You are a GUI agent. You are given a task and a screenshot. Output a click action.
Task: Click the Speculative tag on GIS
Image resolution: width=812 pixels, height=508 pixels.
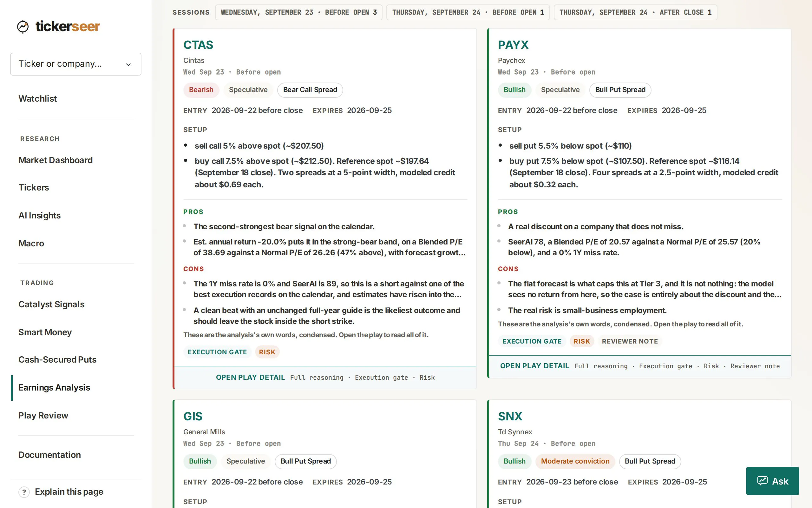246,462
